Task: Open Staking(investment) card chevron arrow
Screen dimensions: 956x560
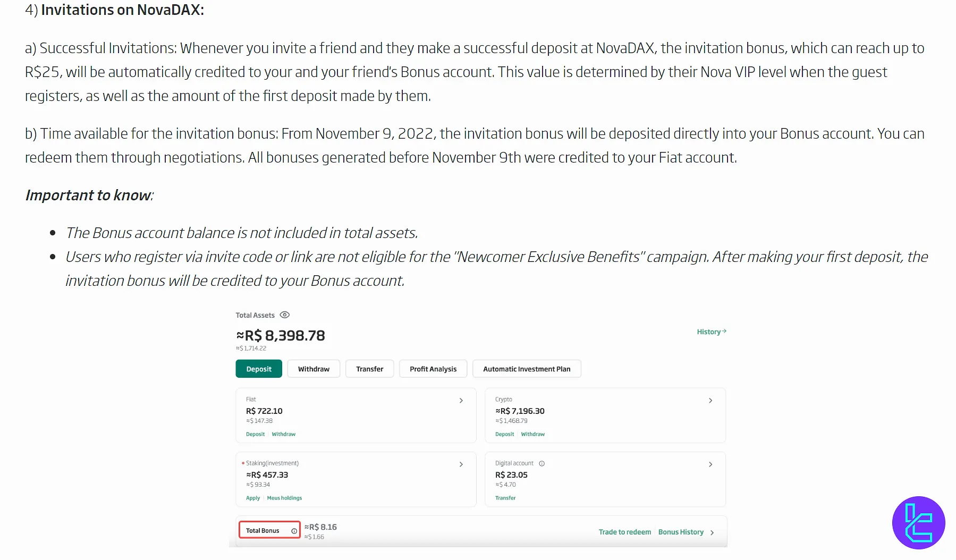Action: tap(461, 464)
